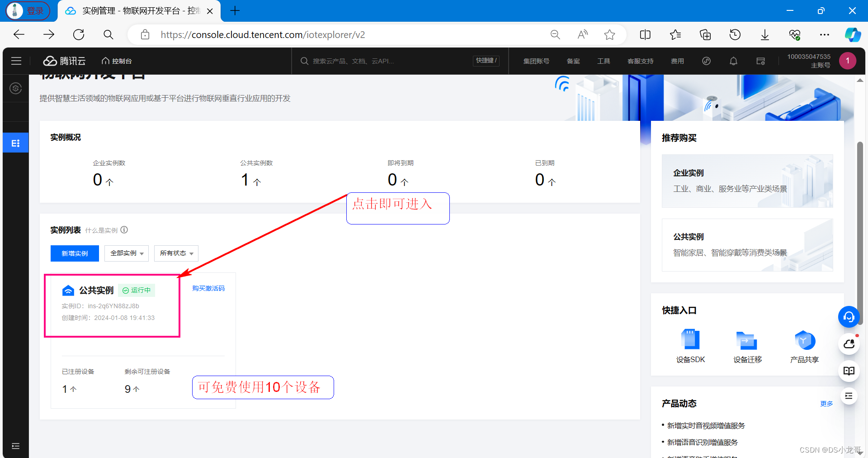Open browser collections icon
The width and height of the screenshot is (868, 458).
pyautogui.click(x=705, y=34)
